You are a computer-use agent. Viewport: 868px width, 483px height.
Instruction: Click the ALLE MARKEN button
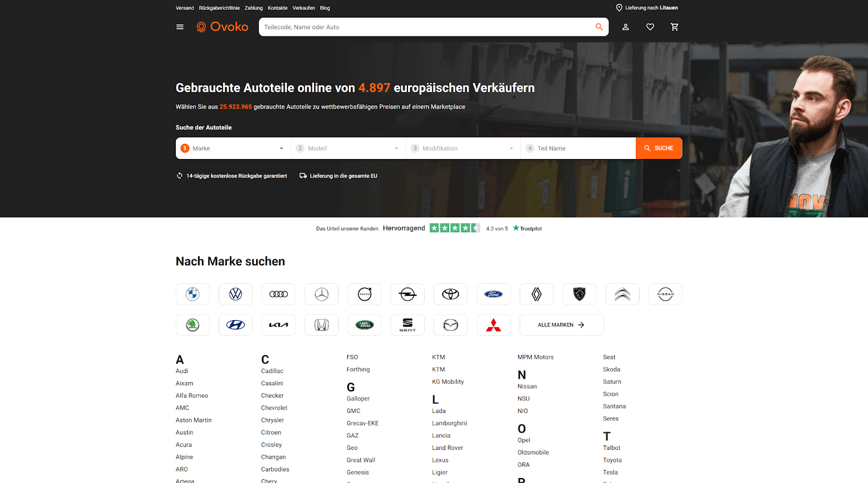click(x=561, y=325)
